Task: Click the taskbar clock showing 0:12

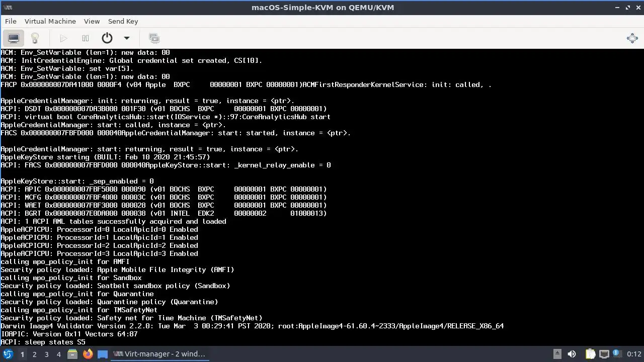Action: 634,354
